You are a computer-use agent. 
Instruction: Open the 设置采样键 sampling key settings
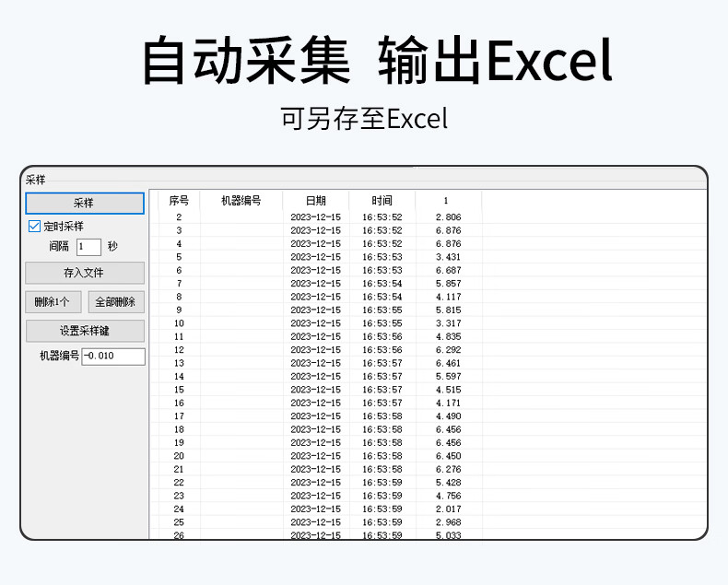(84, 332)
